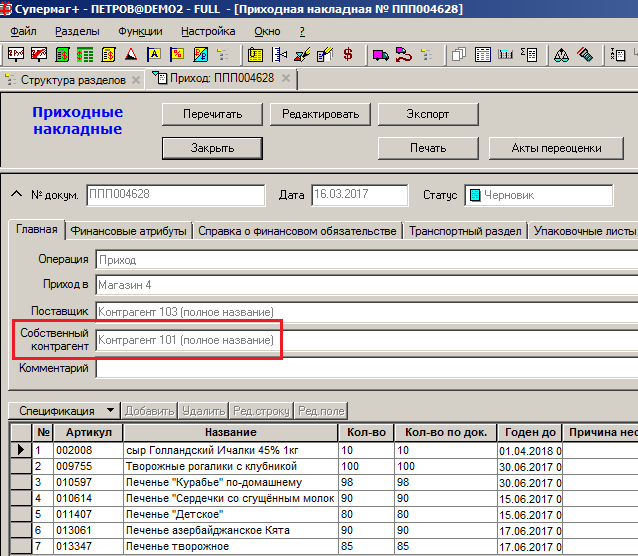Click сыр Голландский Ичалки 45% 1кг cell

point(231,450)
